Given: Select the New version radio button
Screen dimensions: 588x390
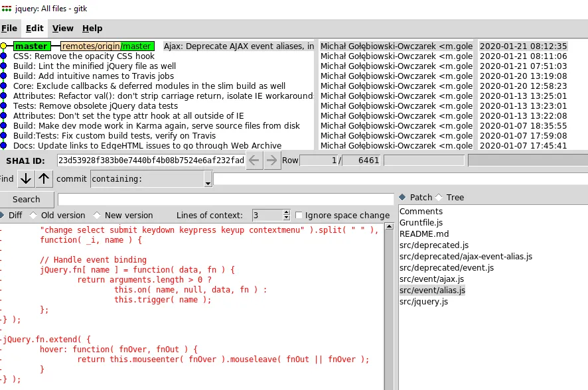Looking at the screenshot, I should (x=97, y=216).
